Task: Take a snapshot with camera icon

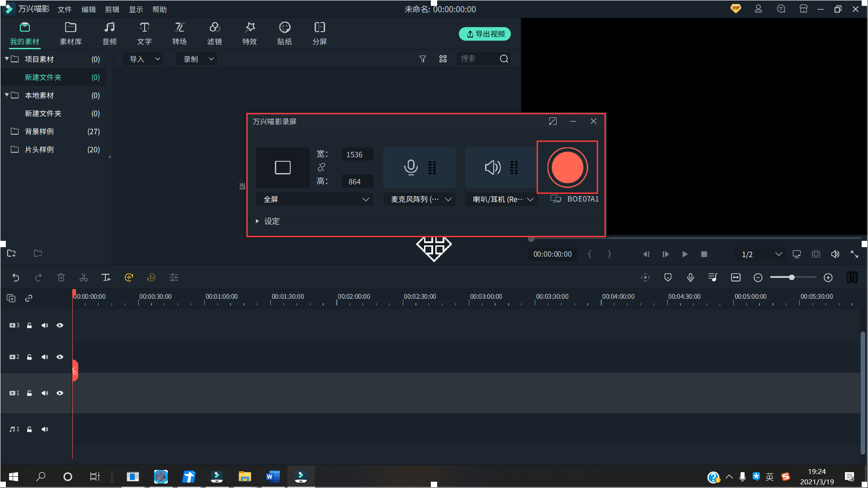Action: click(x=816, y=254)
